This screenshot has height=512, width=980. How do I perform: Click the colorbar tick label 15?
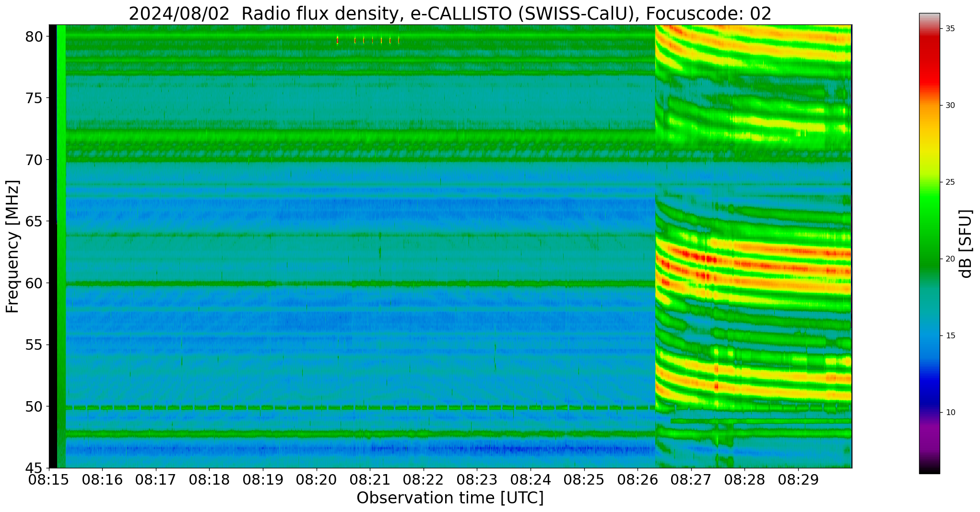point(950,336)
